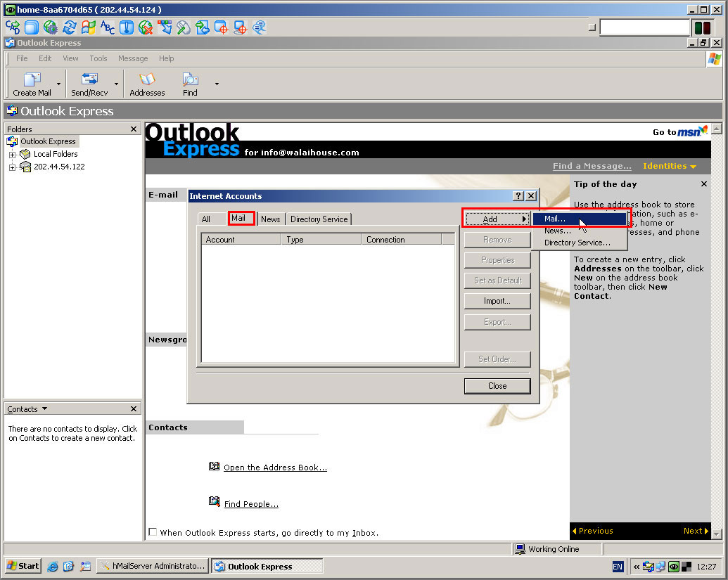Click the toolbar-with-arrow hide icon
Screen dimensions: 728x580
click(165, 27)
